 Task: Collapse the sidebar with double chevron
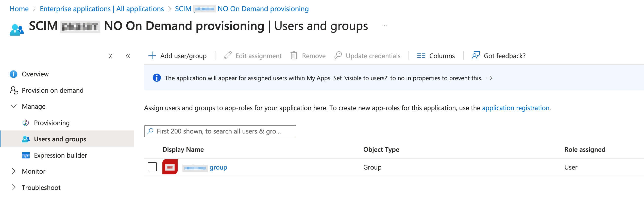(x=128, y=56)
